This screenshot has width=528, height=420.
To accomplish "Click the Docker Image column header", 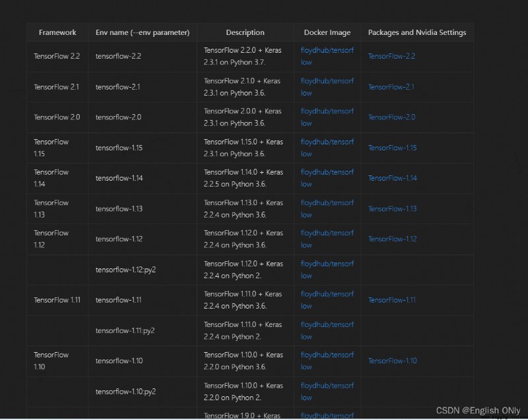I will click(327, 32).
